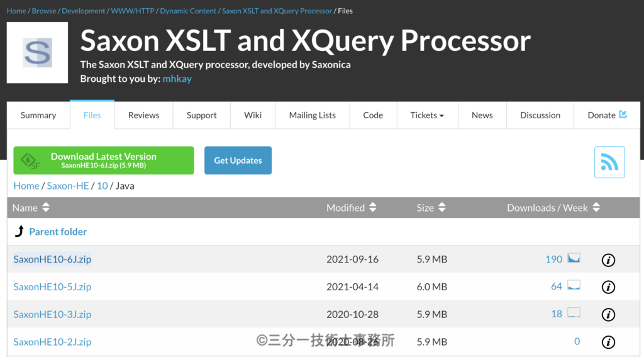Open Saxon-HE folder in file path
Screen dimensions: 644x357
pos(68,186)
